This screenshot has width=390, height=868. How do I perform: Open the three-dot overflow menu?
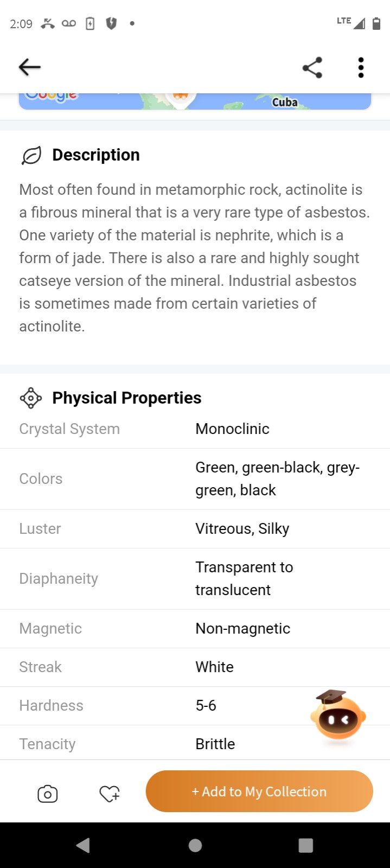click(x=361, y=67)
